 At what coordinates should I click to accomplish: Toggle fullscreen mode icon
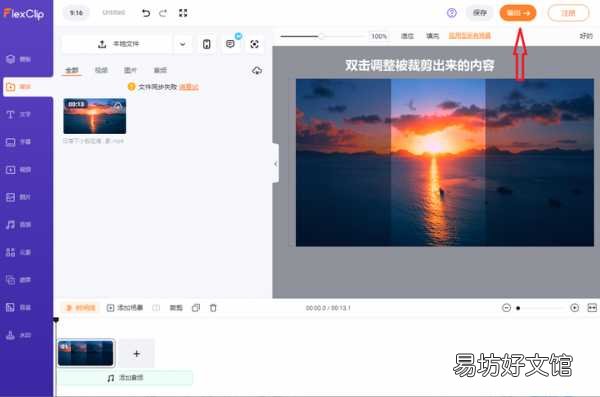click(183, 13)
